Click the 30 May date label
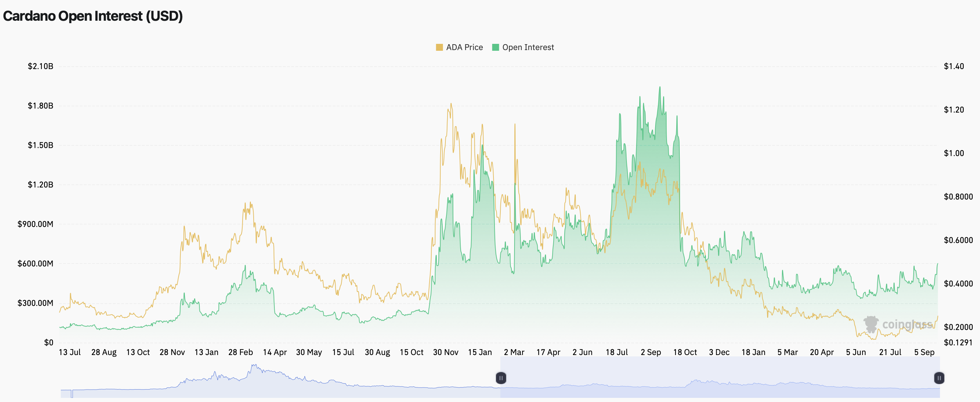 [x=309, y=353]
